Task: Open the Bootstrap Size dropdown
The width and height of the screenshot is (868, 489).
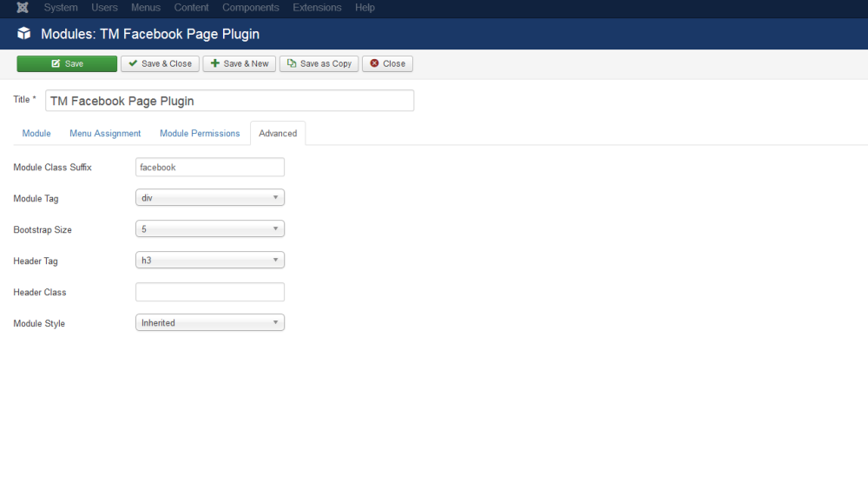Action: coord(210,228)
